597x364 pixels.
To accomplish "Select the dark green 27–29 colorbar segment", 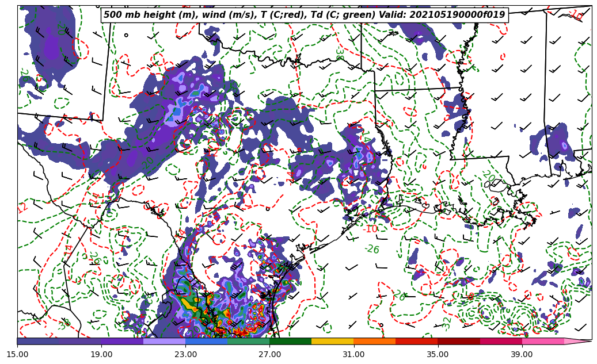I will point(290,341).
